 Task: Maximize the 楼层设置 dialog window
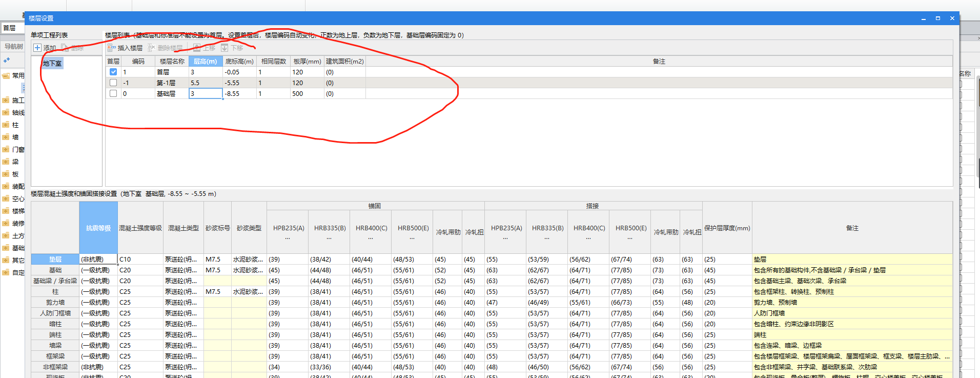pyautogui.click(x=938, y=18)
